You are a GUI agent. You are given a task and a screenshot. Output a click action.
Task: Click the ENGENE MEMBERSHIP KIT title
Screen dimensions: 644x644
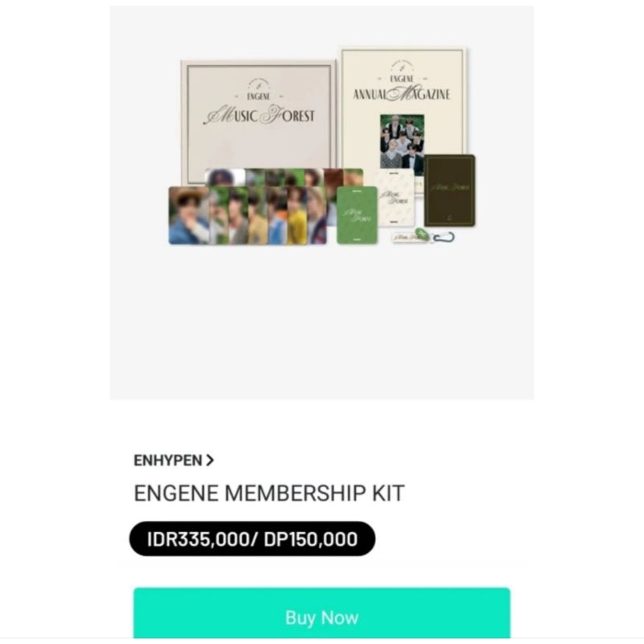coord(270,493)
